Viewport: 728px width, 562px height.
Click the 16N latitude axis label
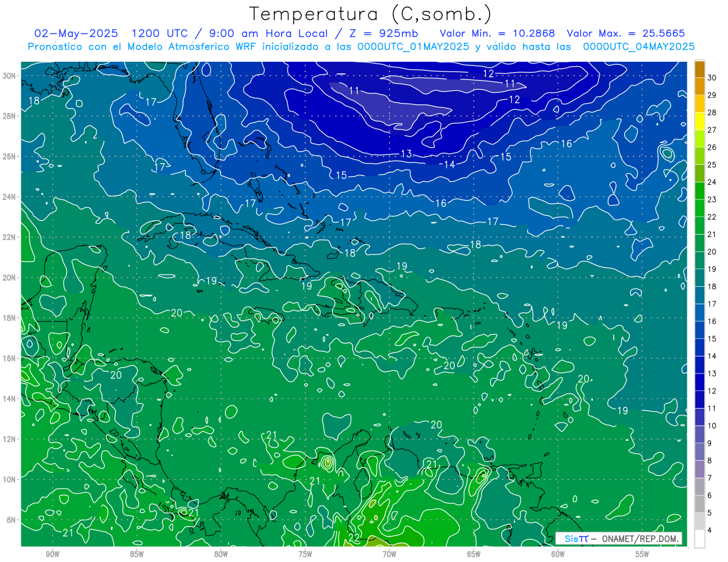click(x=9, y=358)
